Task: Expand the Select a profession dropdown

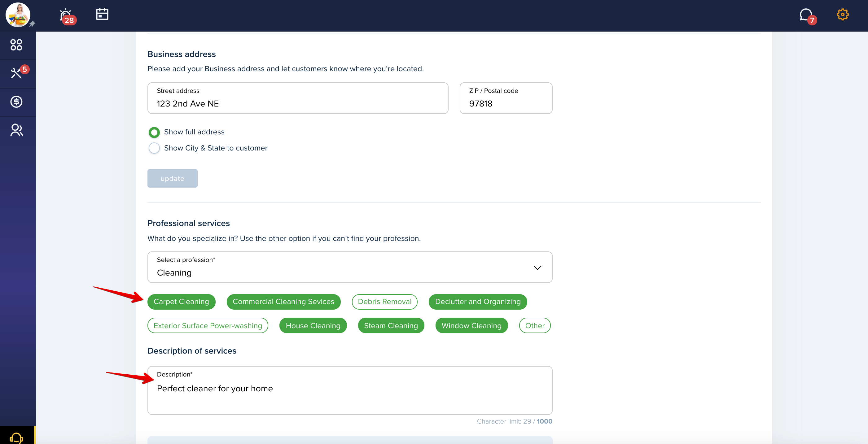Action: point(350,268)
